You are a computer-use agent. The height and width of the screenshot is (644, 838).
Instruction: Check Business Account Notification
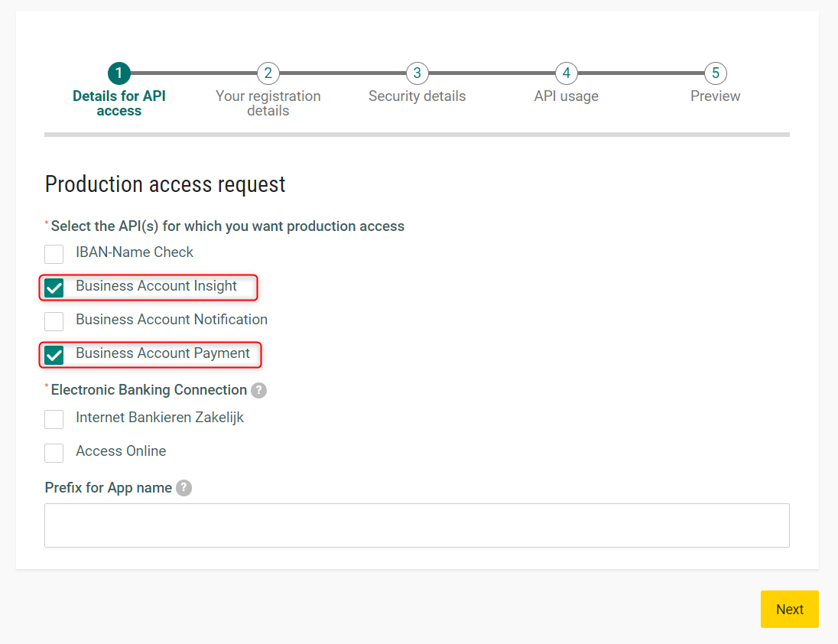click(54, 321)
